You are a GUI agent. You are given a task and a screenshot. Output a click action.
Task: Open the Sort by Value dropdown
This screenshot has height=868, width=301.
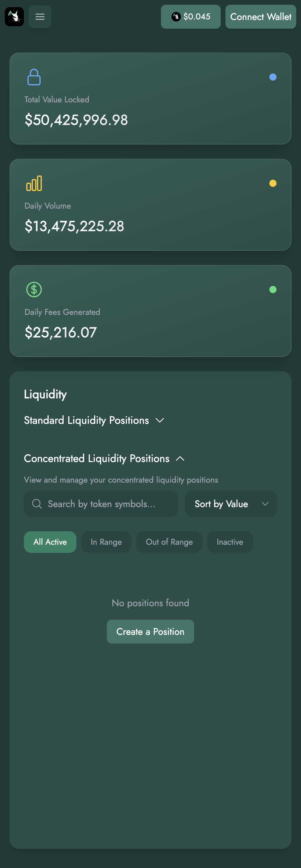(x=231, y=504)
